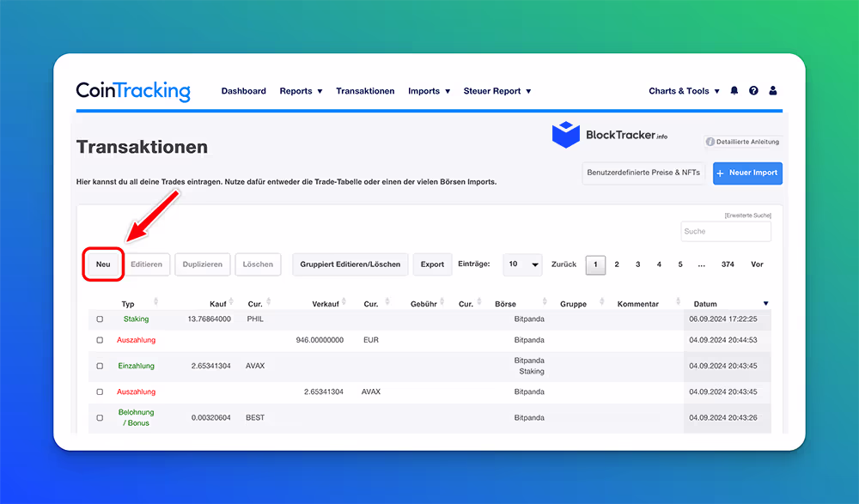
Task: Select the Belohnung / Bonus BEST row checkbox
Action: click(x=100, y=417)
